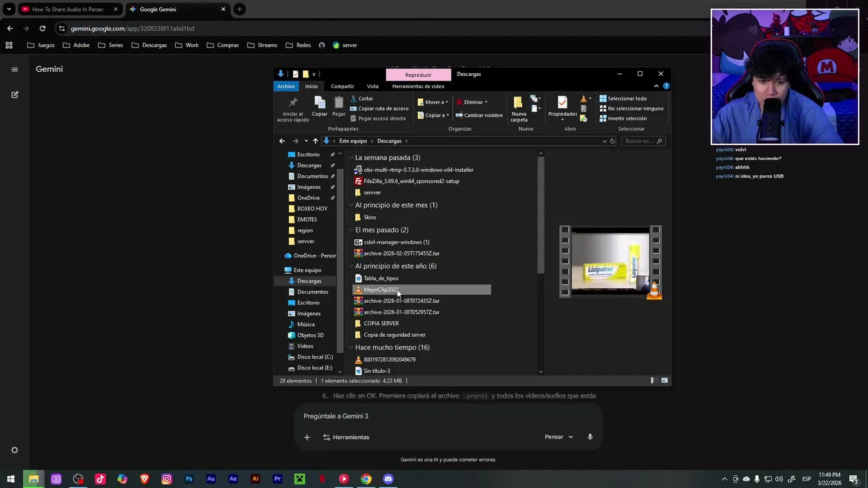Reload the browser page
The height and width of the screenshot is (488, 868).
point(42,28)
